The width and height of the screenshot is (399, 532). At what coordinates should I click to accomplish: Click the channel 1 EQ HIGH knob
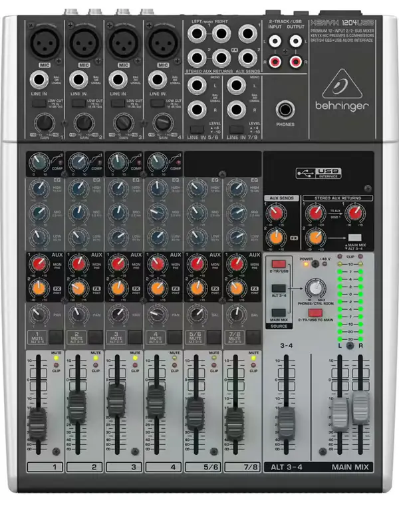(x=39, y=189)
